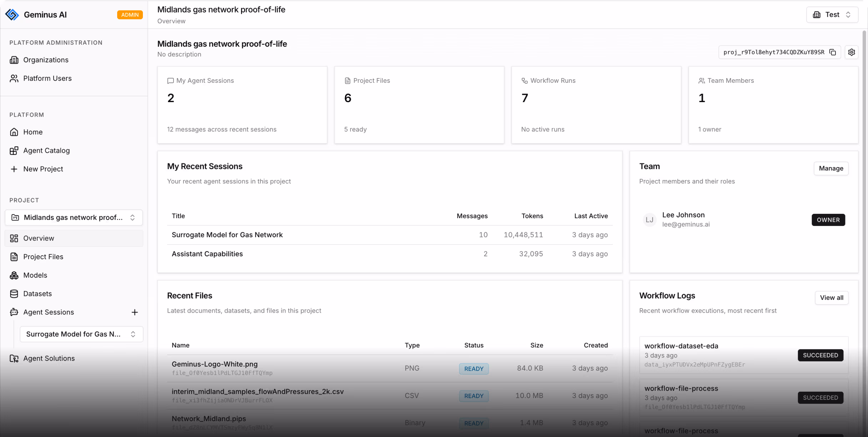Image resolution: width=868 pixels, height=437 pixels.
Task: Click the lee@geminus.ai email text
Action: [x=686, y=225]
